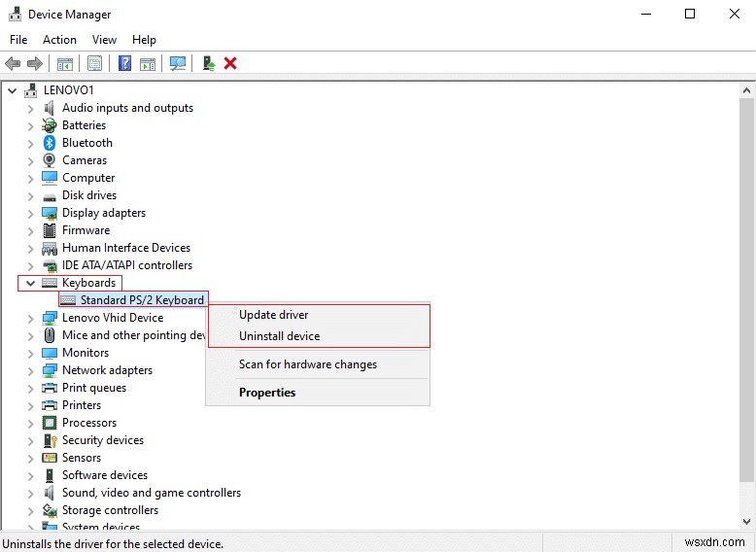
Task: Click the blue Help question mark icon
Action: click(x=125, y=63)
